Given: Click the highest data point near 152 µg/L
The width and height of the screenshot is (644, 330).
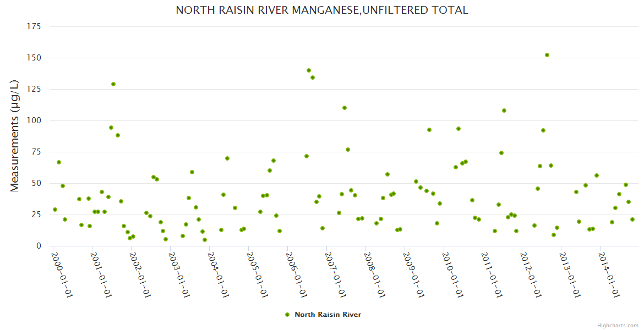Looking at the screenshot, I should [x=547, y=55].
